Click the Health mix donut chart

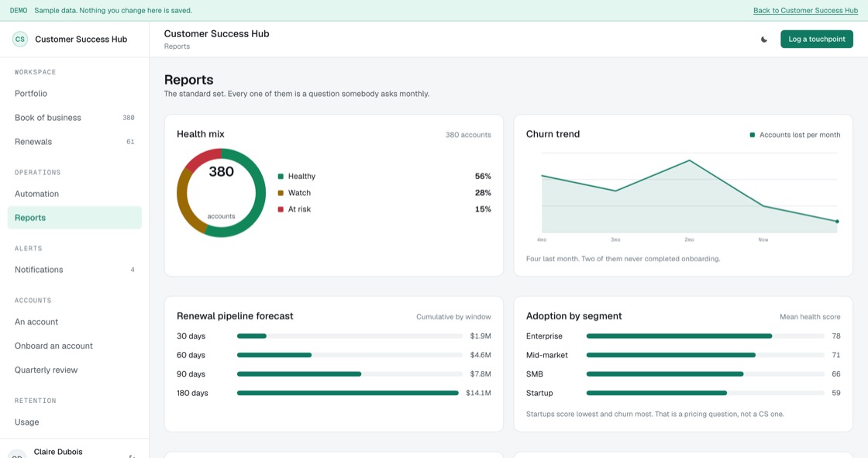[222, 193]
